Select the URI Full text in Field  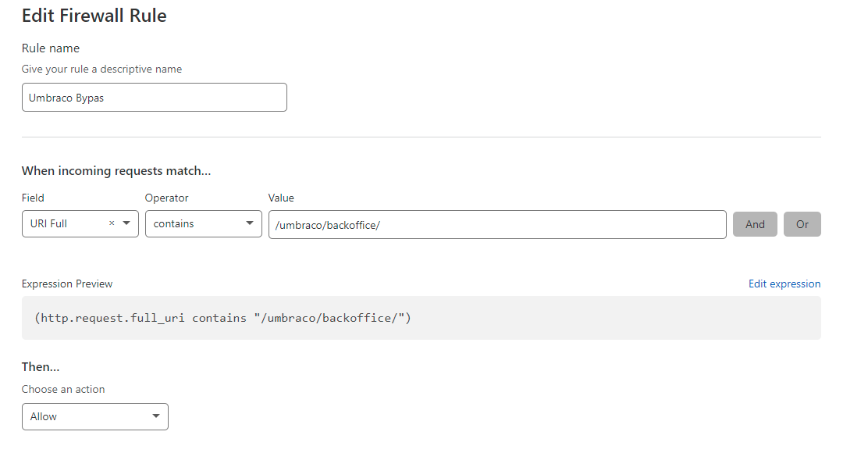tap(49, 223)
